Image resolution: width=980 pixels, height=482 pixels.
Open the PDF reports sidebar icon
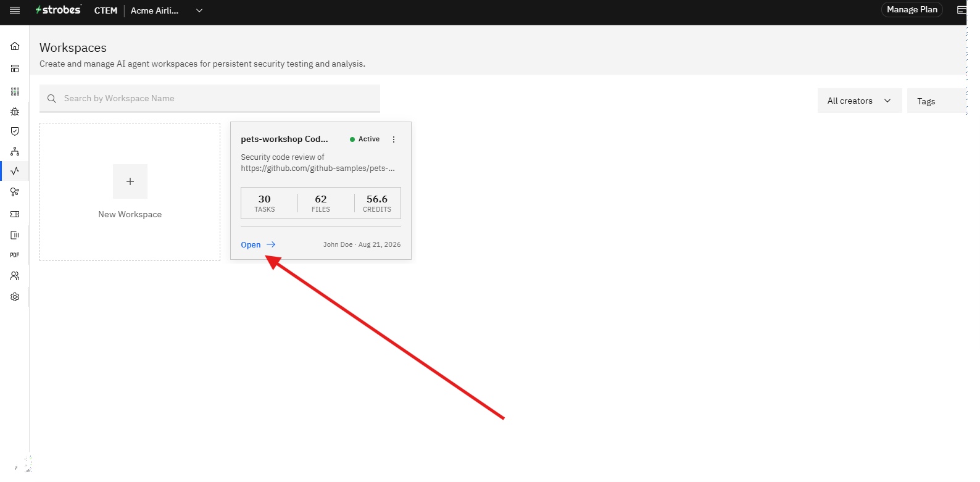coord(15,255)
